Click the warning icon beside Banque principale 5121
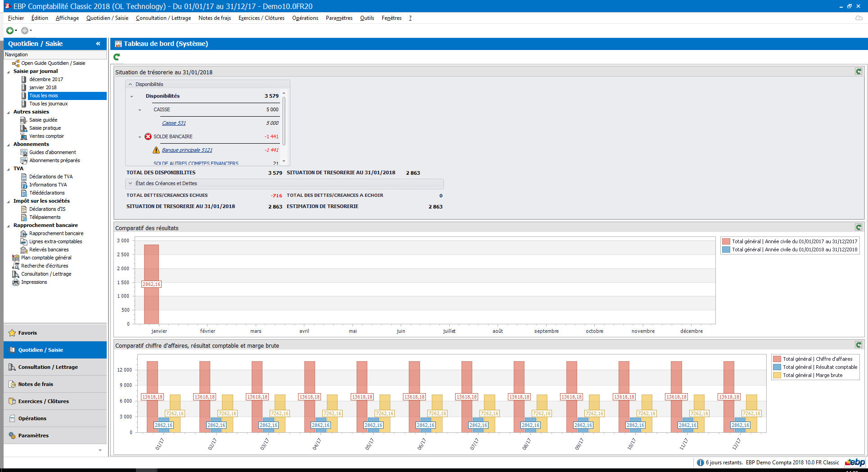The height and width of the screenshot is (472, 868). [156, 150]
